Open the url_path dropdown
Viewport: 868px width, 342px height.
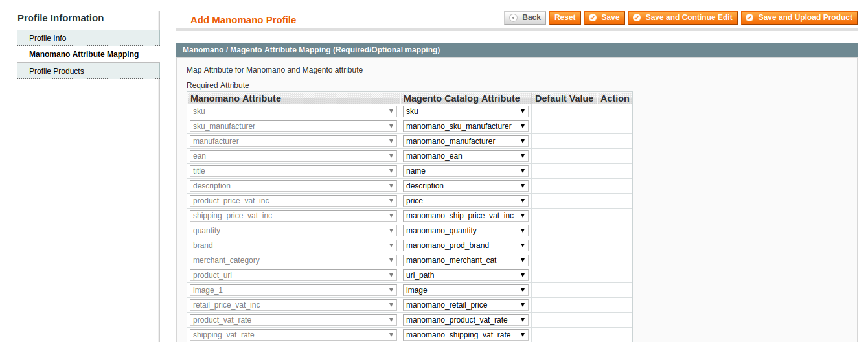point(466,275)
